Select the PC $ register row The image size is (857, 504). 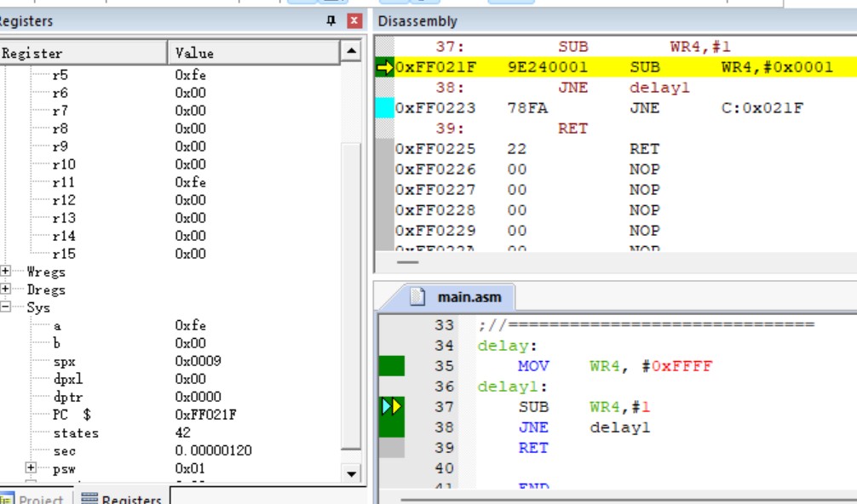click(x=170, y=415)
